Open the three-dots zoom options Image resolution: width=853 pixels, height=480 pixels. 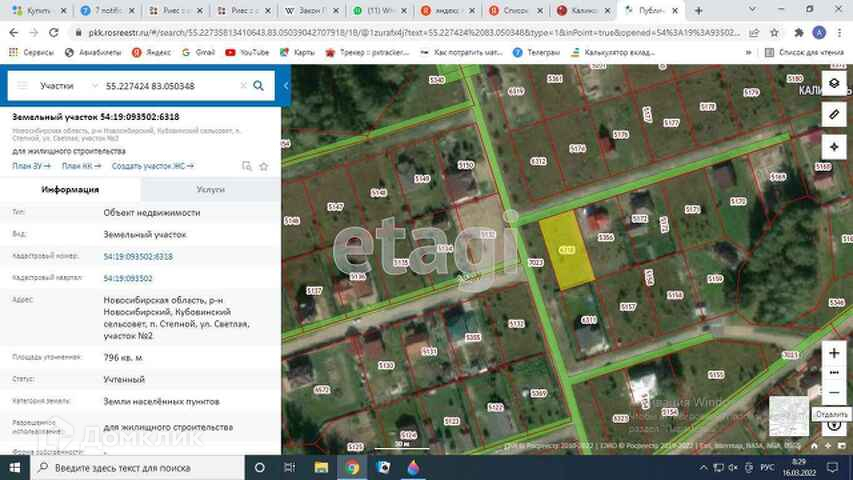pos(833,373)
